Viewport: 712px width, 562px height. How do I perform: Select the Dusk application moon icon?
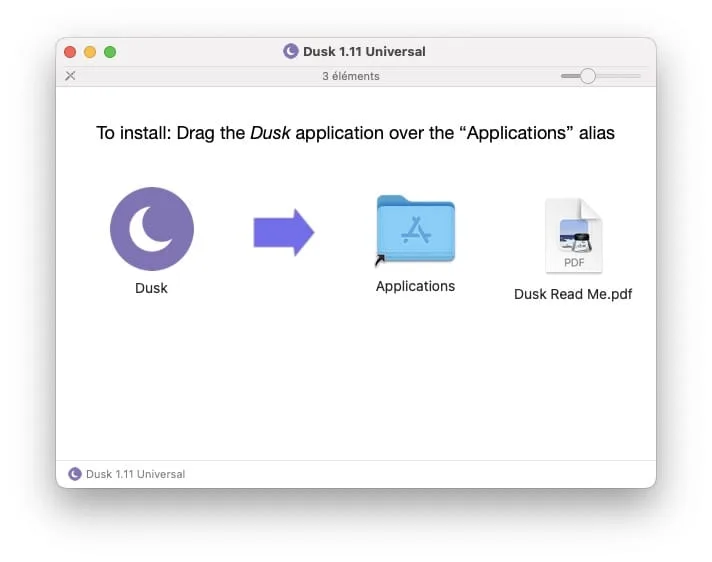[152, 229]
